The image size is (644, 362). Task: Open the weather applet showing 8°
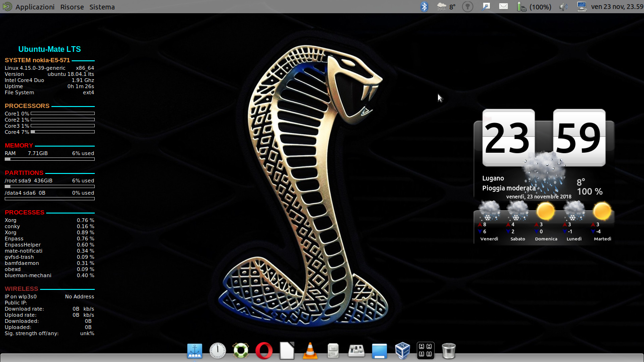point(446,7)
